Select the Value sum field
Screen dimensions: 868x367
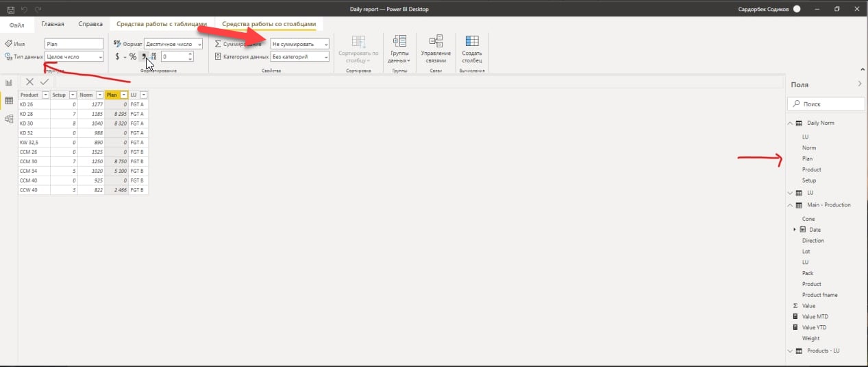[x=808, y=306]
